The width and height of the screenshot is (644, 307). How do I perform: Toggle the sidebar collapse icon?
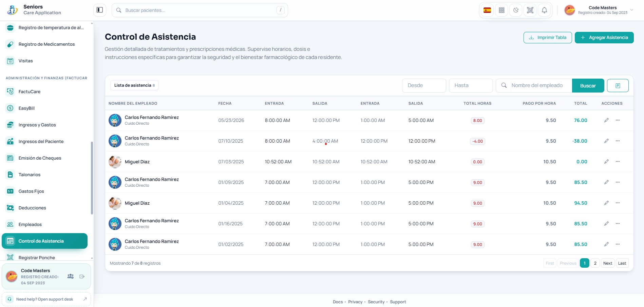(100, 10)
